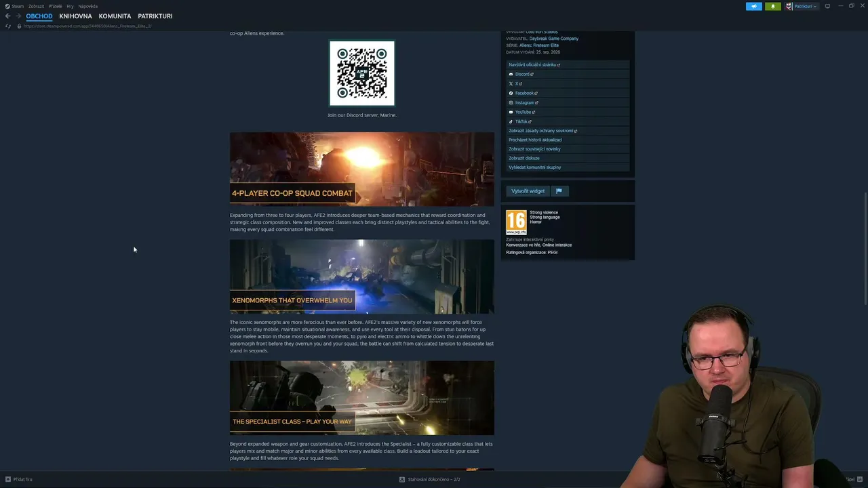Click the Steam logo icon

pos(7,6)
